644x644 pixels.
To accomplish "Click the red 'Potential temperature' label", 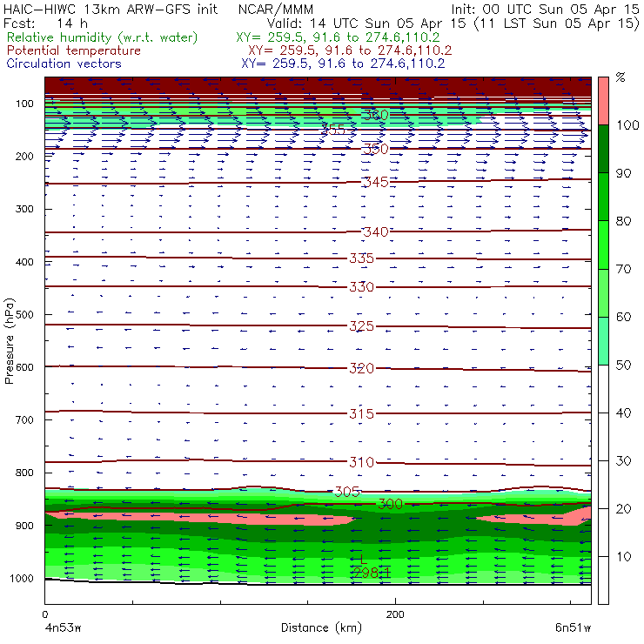I will pos(73,50).
